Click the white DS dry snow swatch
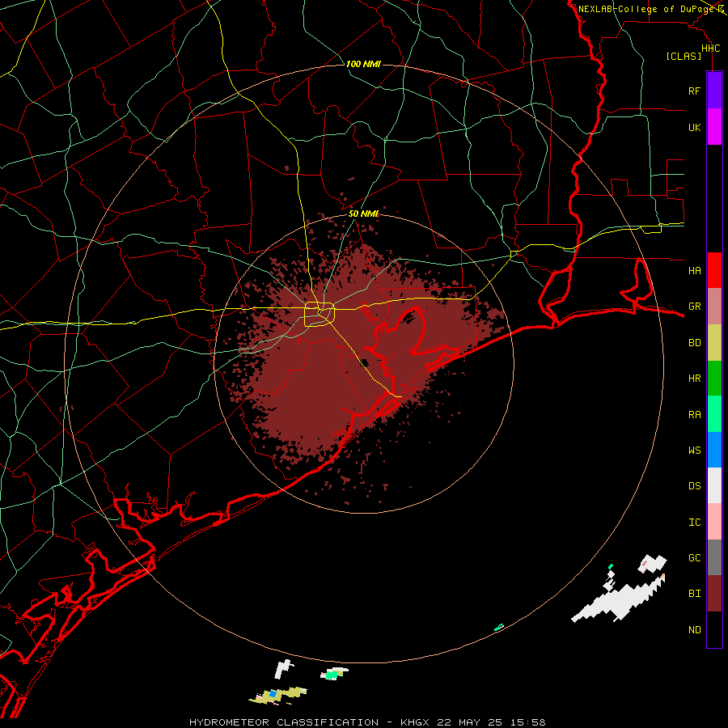This screenshot has height=728, width=728. pos(714,485)
